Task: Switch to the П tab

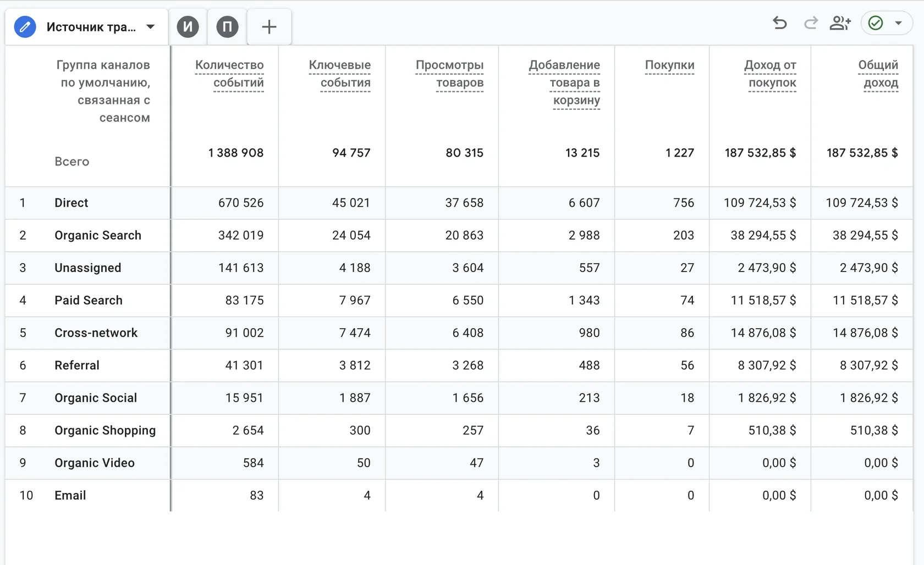Action: click(x=227, y=26)
